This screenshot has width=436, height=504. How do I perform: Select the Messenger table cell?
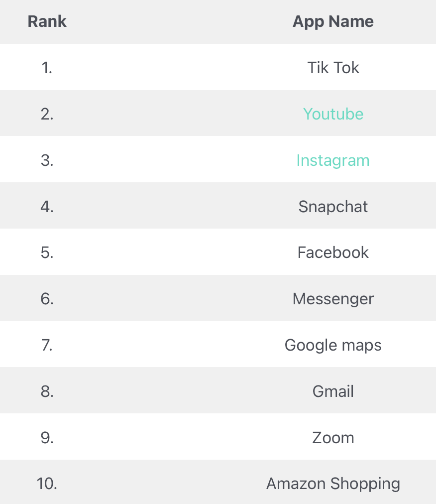click(x=333, y=299)
